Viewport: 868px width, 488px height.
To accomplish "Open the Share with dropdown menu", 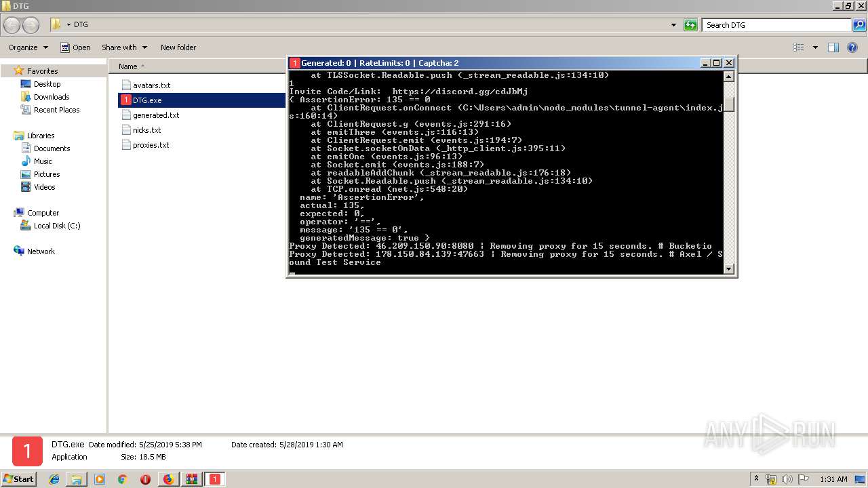I will click(x=124, y=47).
